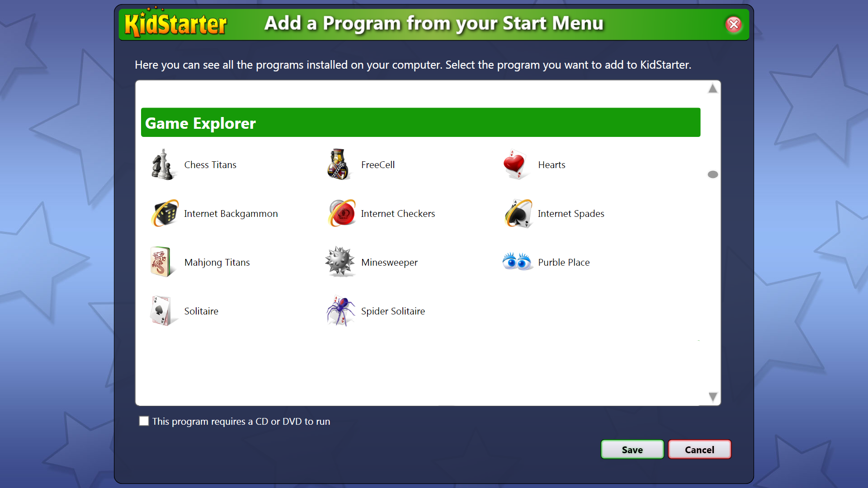The height and width of the screenshot is (488, 868).
Task: Choose the Internet Spades icon
Action: pyautogui.click(x=519, y=213)
